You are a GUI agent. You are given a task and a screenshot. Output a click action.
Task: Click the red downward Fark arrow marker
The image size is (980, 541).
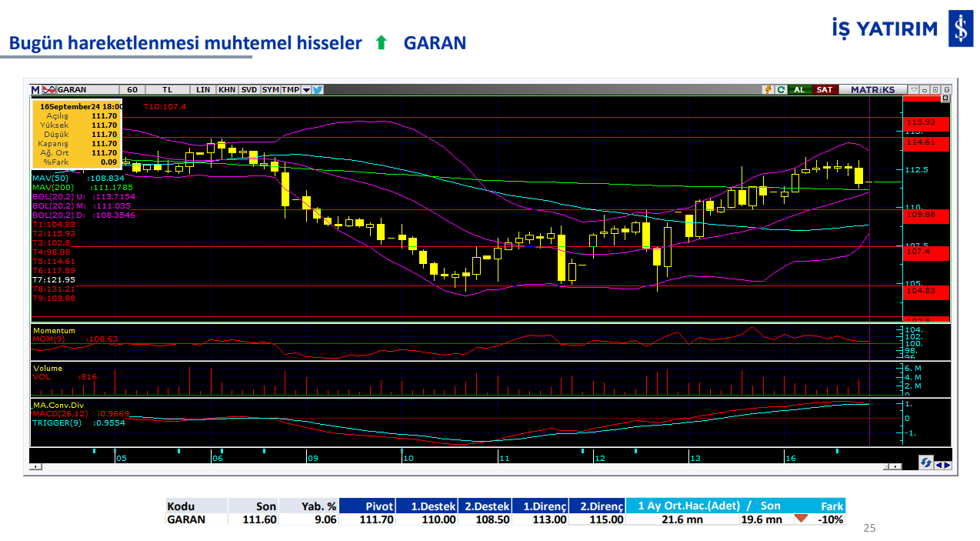click(802, 519)
